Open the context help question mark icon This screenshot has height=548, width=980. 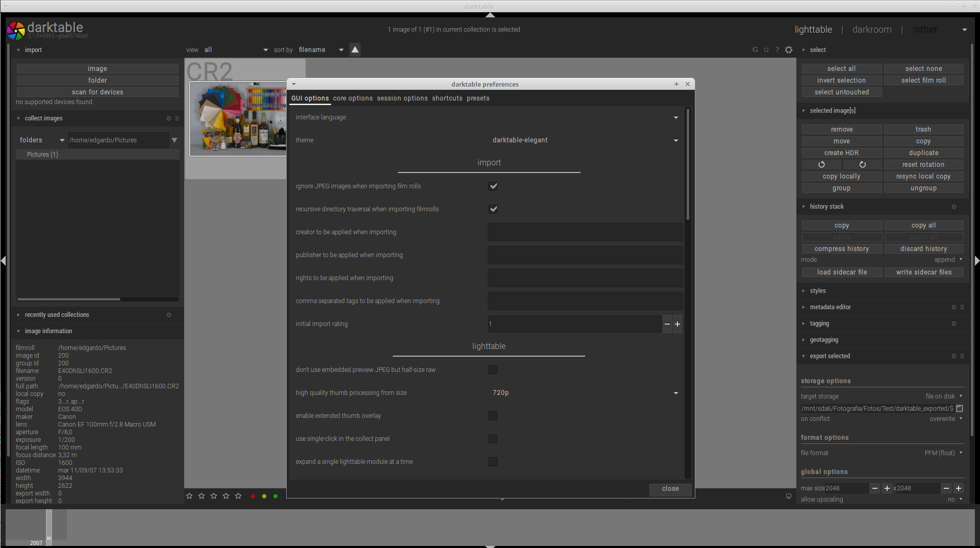[777, 49]
